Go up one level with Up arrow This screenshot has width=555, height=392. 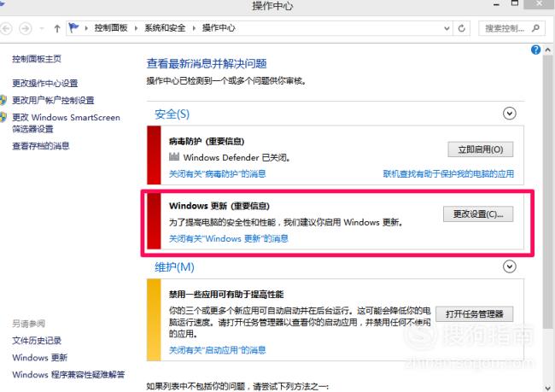pyautogui.click(x=57, y=28)
